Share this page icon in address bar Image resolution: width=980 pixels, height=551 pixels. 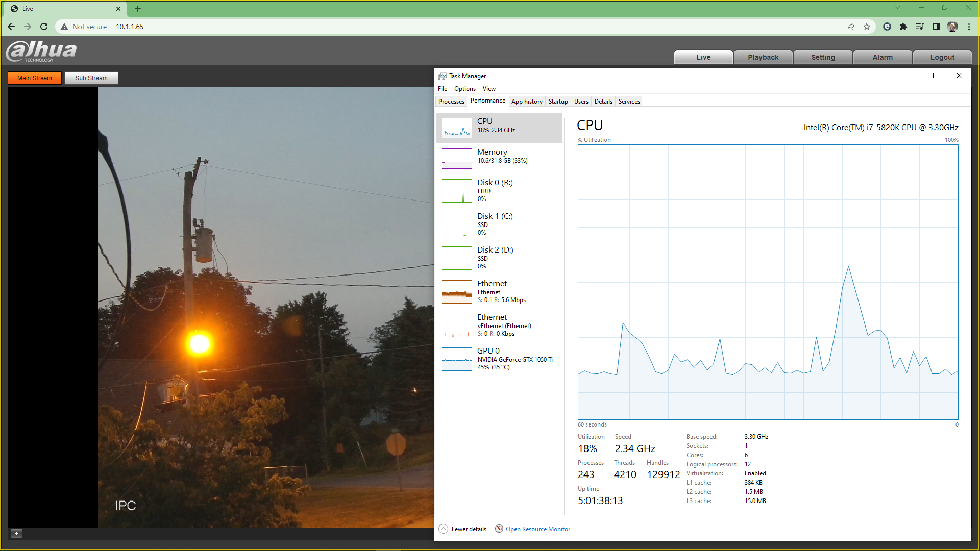coord(850,27)
